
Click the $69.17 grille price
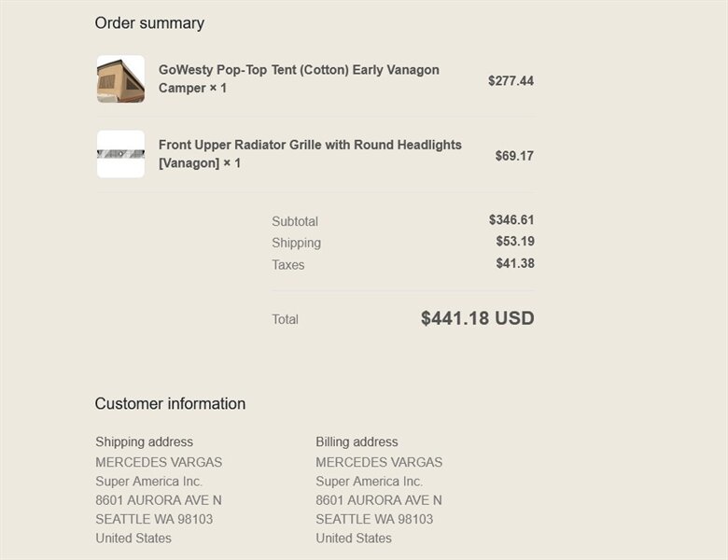pyautogui.click(x=514, y=156)
